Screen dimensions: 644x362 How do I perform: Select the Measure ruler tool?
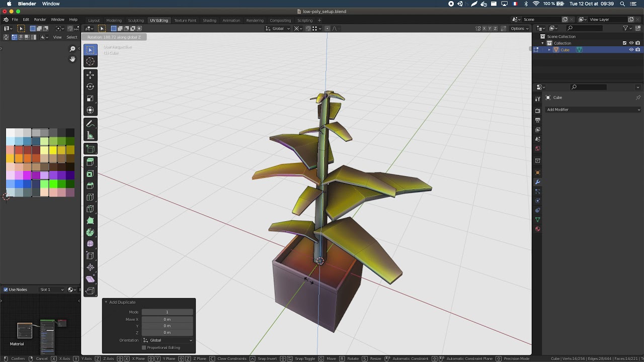point(90,136)
